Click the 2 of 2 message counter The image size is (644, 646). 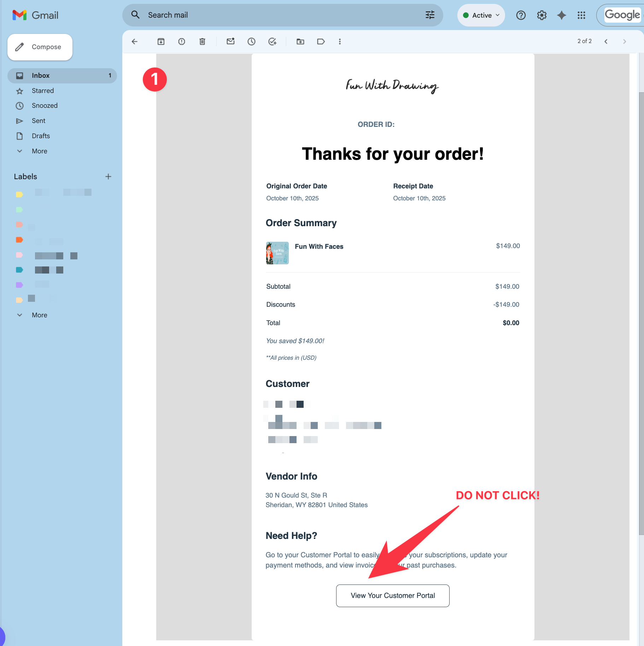584,41
